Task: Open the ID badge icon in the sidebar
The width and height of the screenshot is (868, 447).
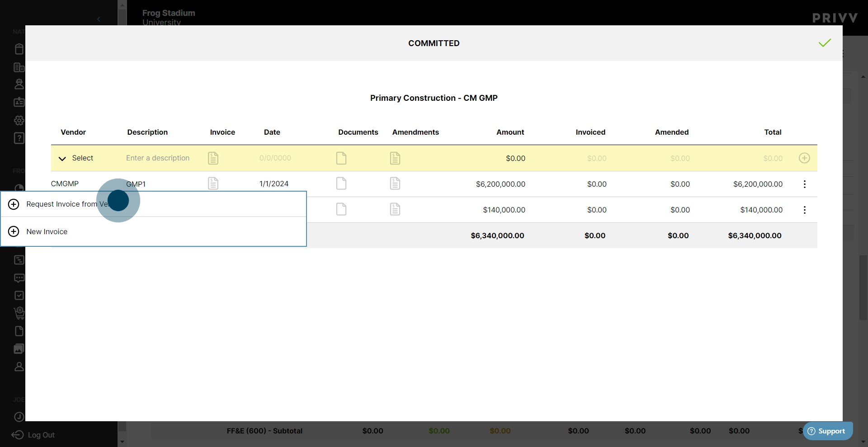Action: (x=19, y=102)
